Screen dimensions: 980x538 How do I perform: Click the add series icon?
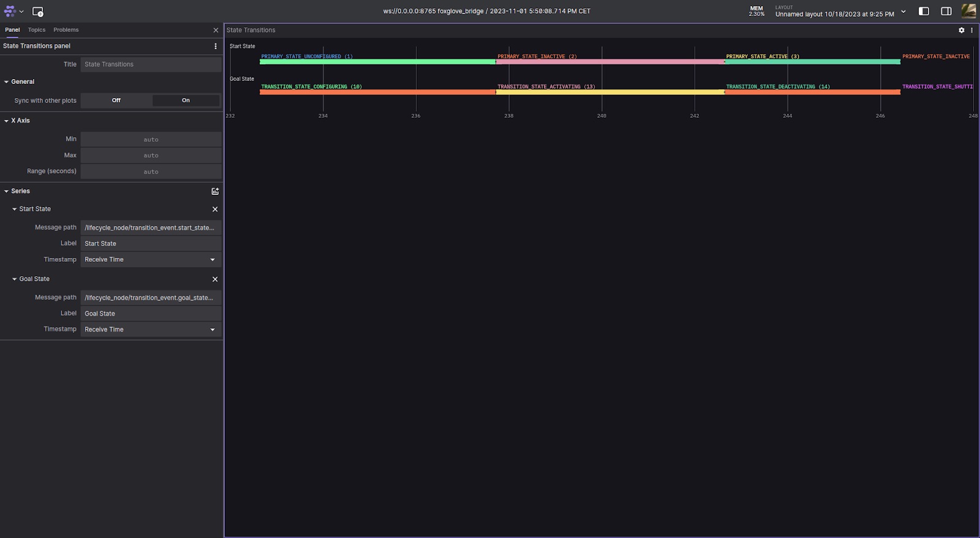[x=215, y=191]
